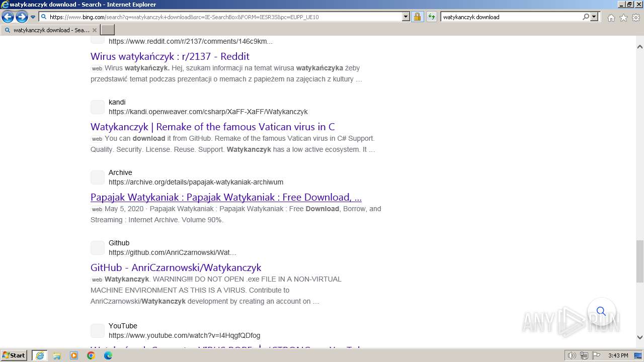Image resolution: width=644 pixels, height=362 pixels.
Task: Open a new blank tab
Action: [108, 30]
